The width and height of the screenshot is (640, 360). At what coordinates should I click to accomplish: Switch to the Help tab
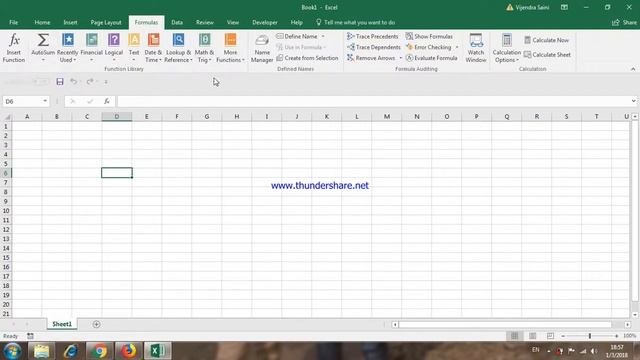tap(296, 22)
